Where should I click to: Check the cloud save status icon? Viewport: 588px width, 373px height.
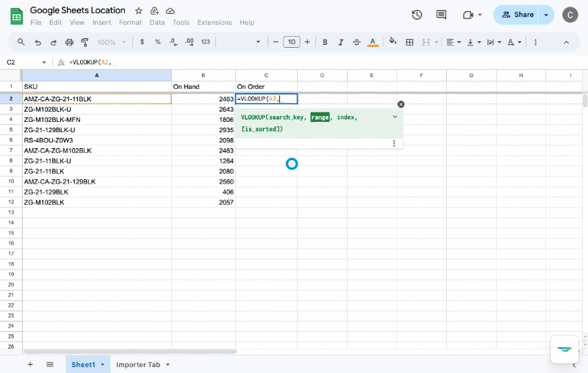coord(171,11)
